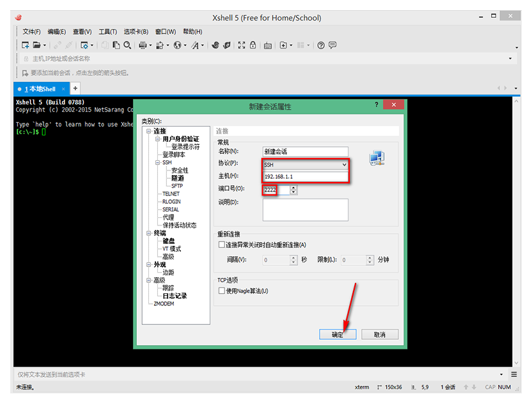
Task: Open the 工具(T) menu
Action: (x=107, y=31)
